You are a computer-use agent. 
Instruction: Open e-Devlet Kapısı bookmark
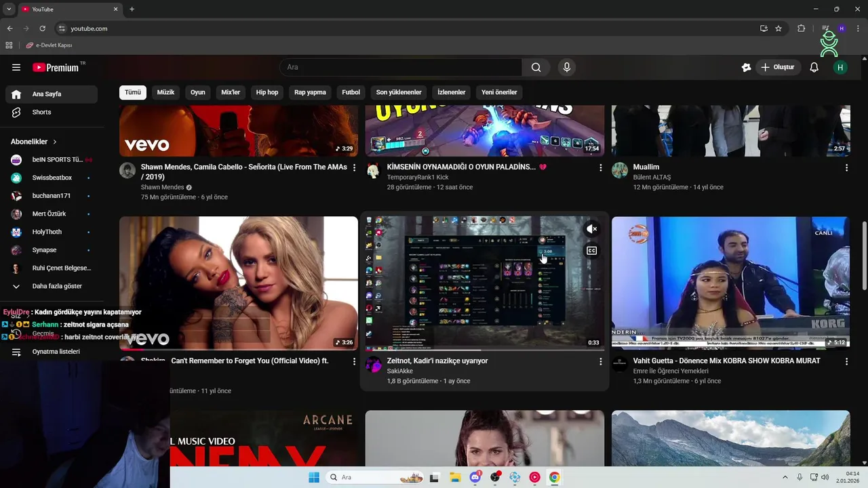[x=49, y=45]
